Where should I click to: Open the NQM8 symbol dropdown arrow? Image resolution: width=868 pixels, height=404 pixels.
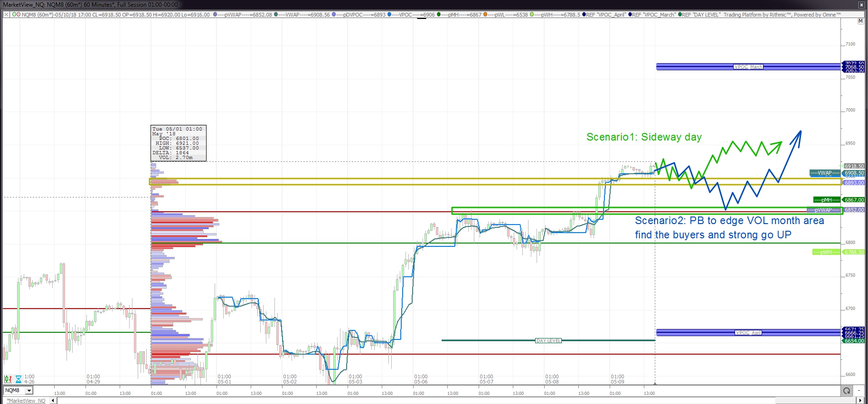tap(29, 390)
